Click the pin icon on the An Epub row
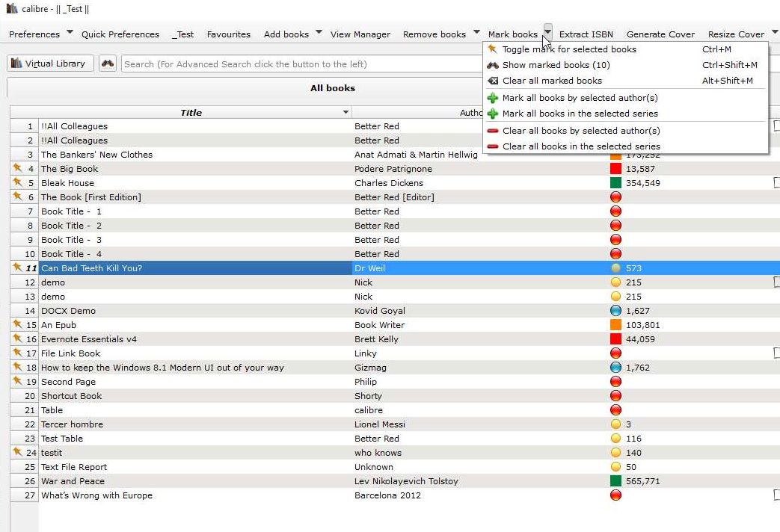 (17, 324)
